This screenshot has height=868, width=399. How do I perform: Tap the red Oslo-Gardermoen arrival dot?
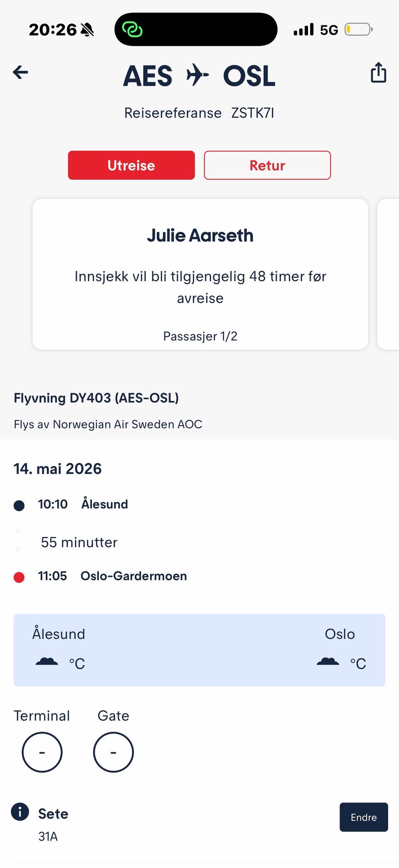19,577
